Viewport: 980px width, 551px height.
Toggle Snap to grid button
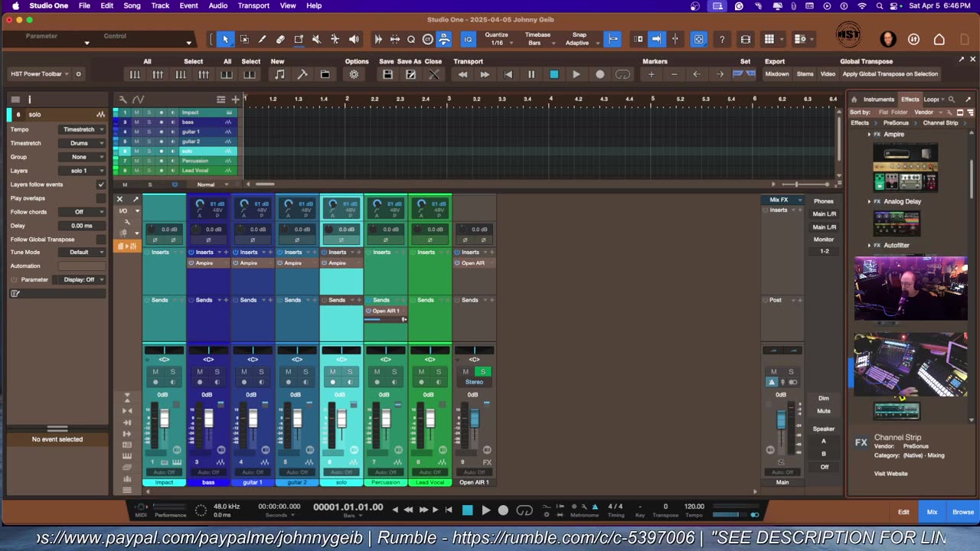pos(612,39)
